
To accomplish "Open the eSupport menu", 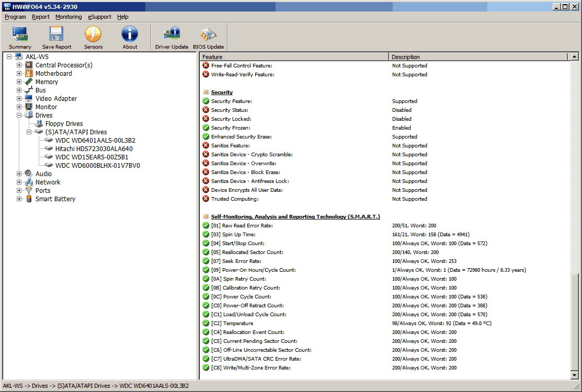I will (99, 17).
